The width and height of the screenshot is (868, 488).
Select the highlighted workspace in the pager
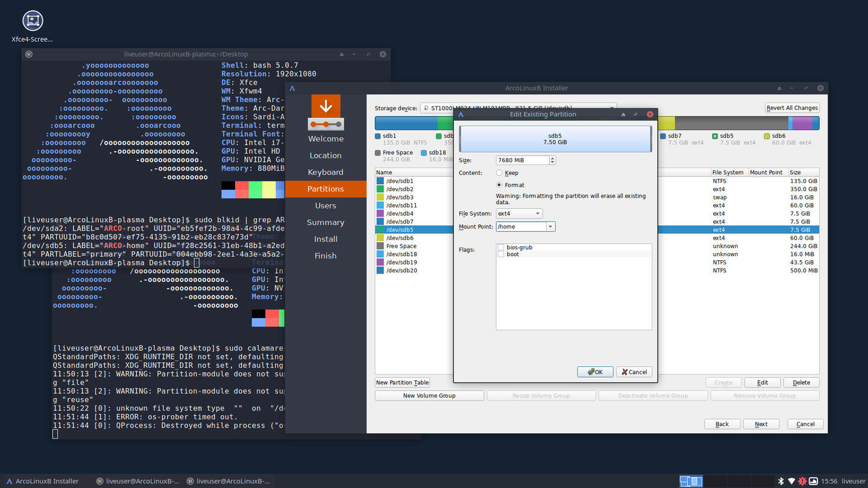click(691, 481)
